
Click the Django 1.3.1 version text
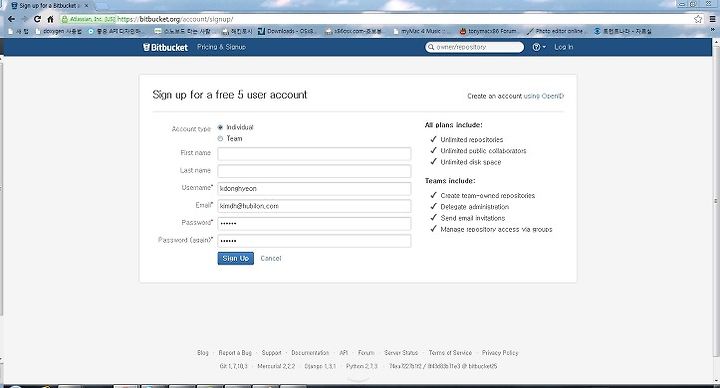320,366
